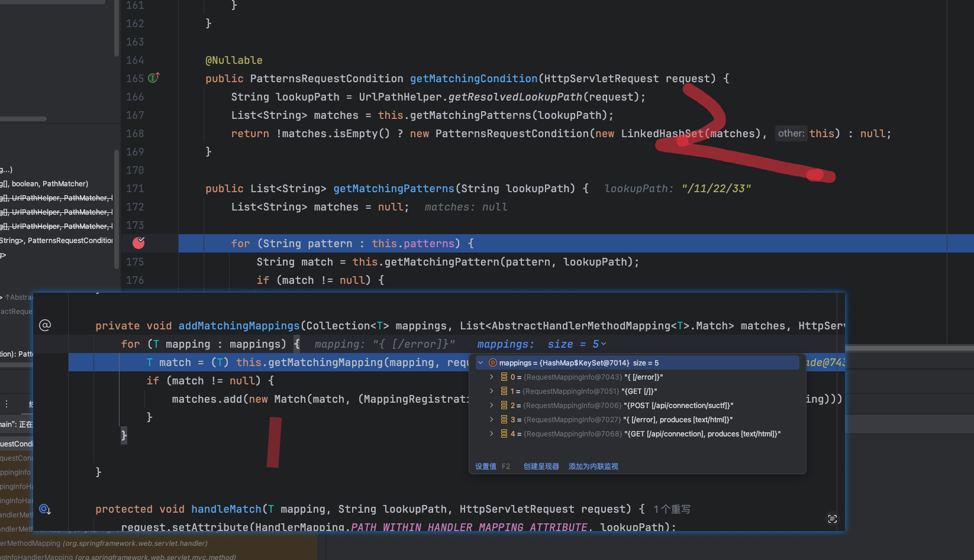Toggle the breakpoint on the for-pattern line
Screen dimensions: 974x560
[x=138, y=243]
